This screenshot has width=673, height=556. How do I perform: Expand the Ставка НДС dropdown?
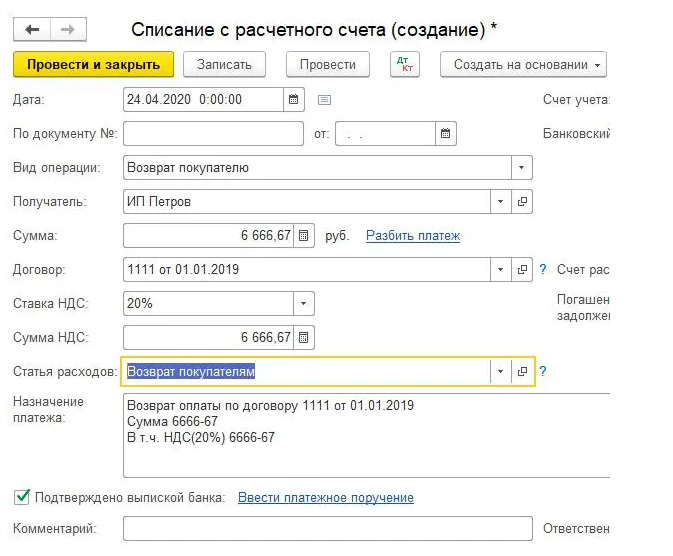pyautogui.click(x=303, y=304)
